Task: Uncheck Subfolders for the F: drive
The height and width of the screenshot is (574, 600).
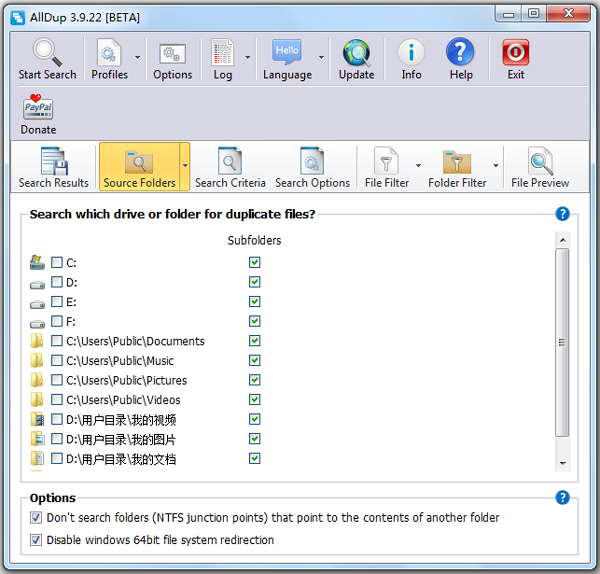Action: (254, 321)
